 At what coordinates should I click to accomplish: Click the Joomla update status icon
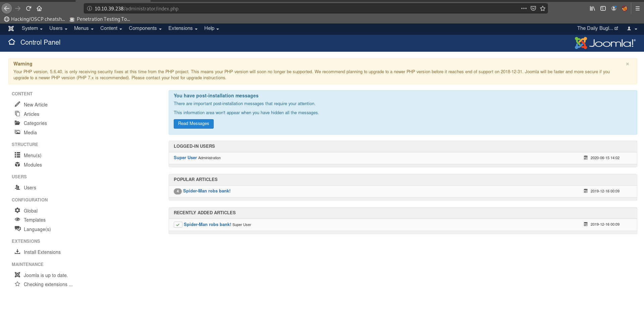click(17, 275)
